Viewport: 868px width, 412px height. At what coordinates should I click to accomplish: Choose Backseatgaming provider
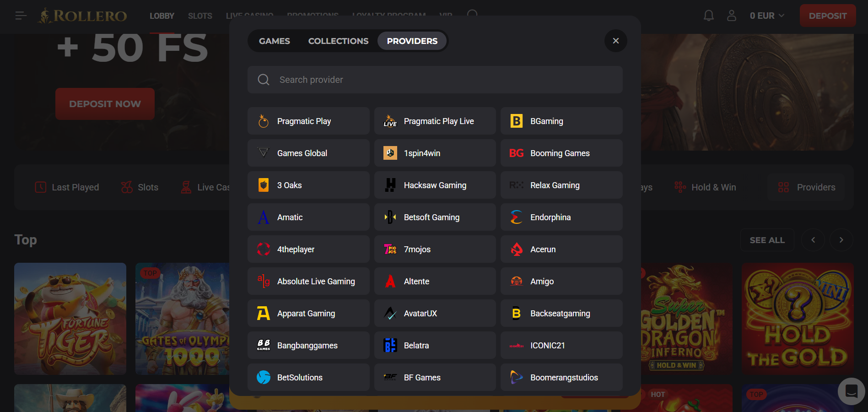point(561,313)
